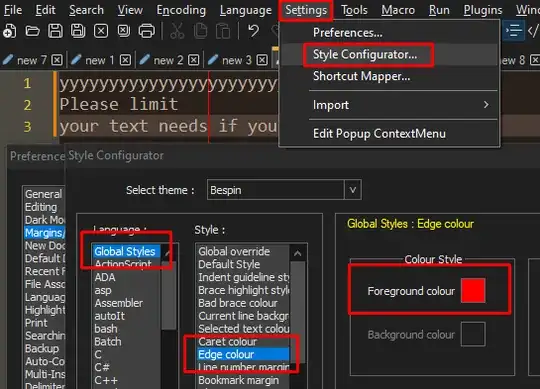This screenshot has width=540, height=389.
Task: Select bash in Language list
Action: [x=126, y=329]
